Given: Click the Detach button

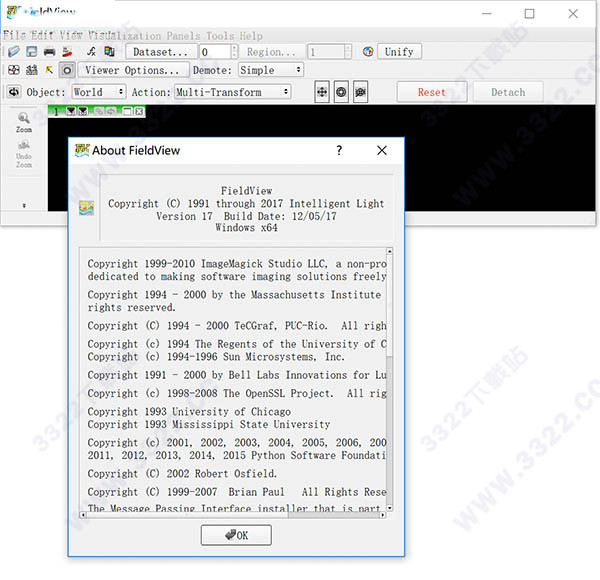Looking at the screenshot, I should (x=508, y=92).
